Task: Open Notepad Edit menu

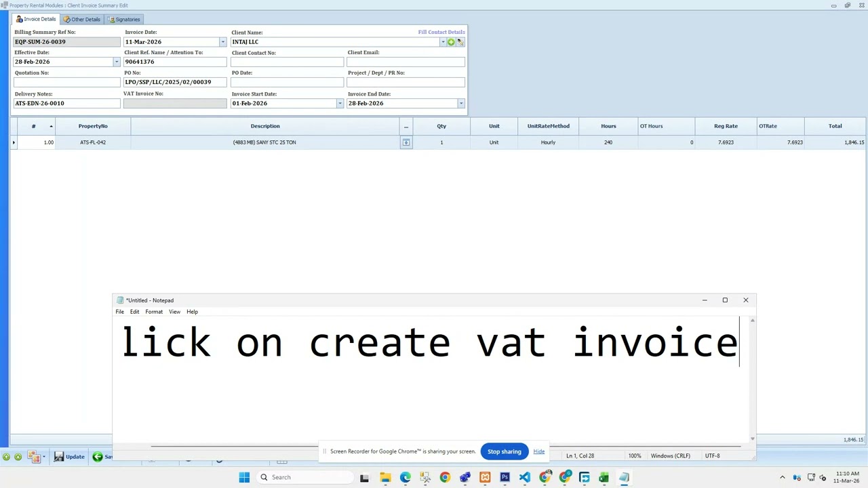Action: coord(134,312)
